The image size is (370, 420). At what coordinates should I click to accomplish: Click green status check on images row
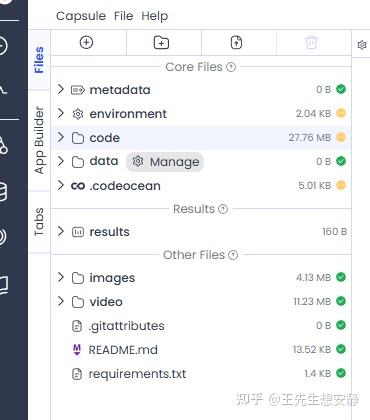tap(341, 277)
